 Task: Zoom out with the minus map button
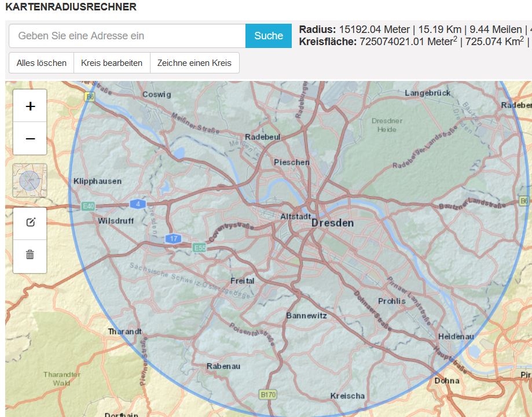30,138
